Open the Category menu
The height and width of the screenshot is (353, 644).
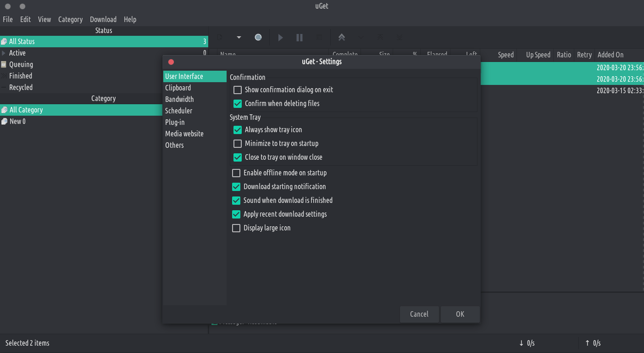[x=70, y=19]
